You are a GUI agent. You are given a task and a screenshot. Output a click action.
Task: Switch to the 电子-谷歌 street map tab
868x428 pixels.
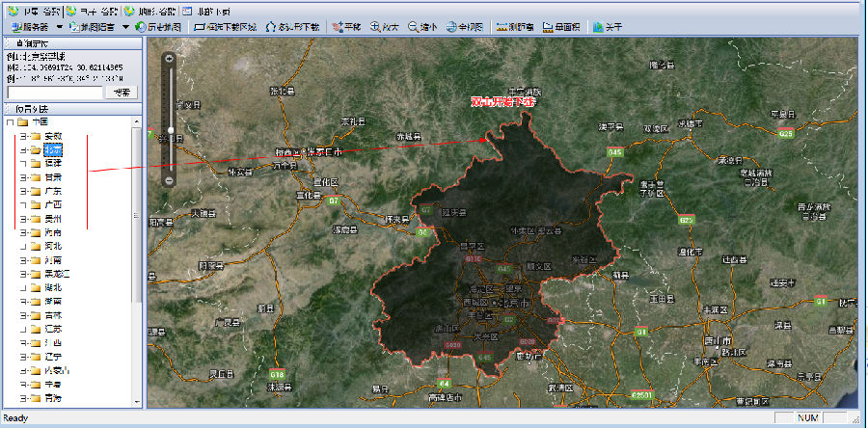tap(93, 11)
